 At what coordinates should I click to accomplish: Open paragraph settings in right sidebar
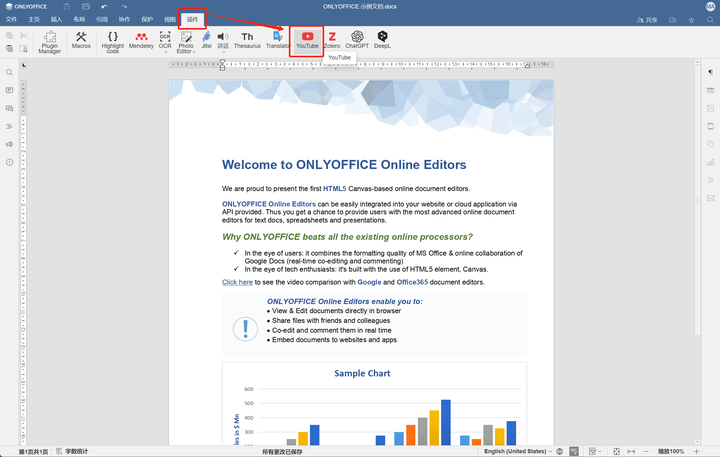coord(710,72)
